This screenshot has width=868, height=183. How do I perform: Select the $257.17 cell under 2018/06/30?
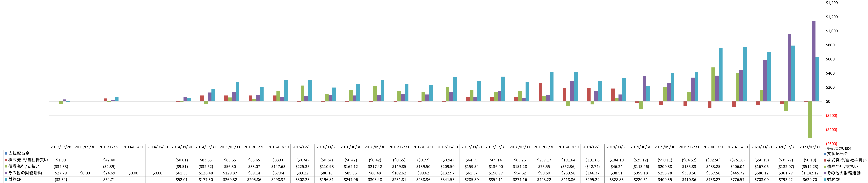click(x=544, y=160)
